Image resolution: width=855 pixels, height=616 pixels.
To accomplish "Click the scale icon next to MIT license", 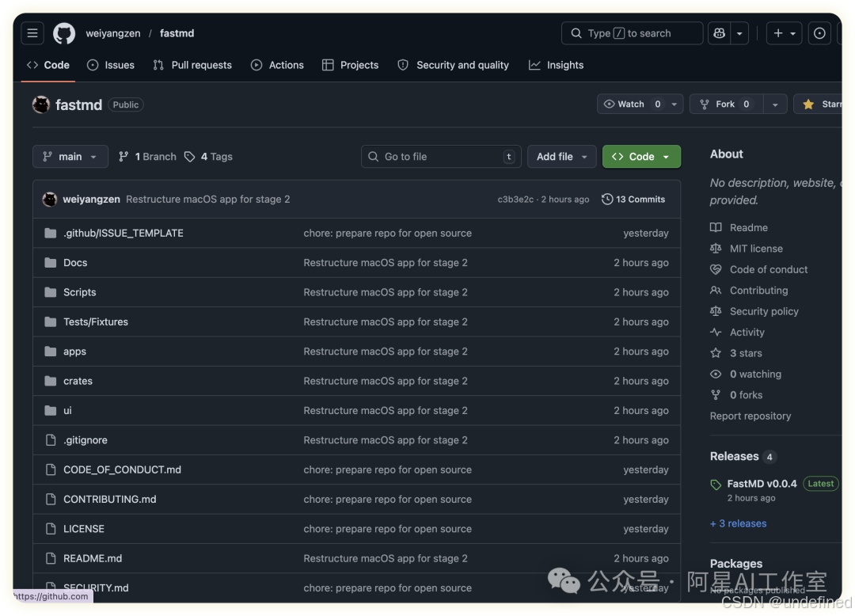I will (716, 249).
